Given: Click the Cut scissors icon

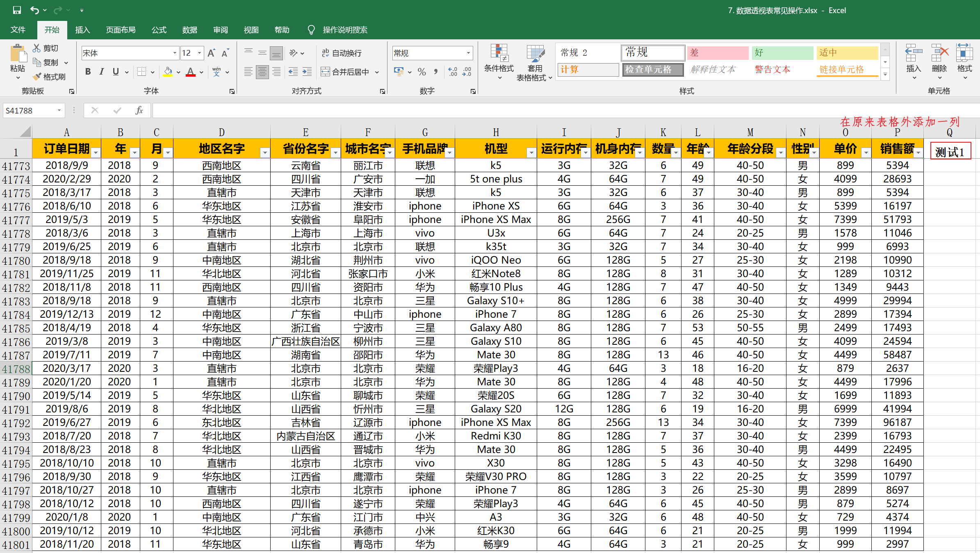Looking at the screenshot, I should click(37, 48).
